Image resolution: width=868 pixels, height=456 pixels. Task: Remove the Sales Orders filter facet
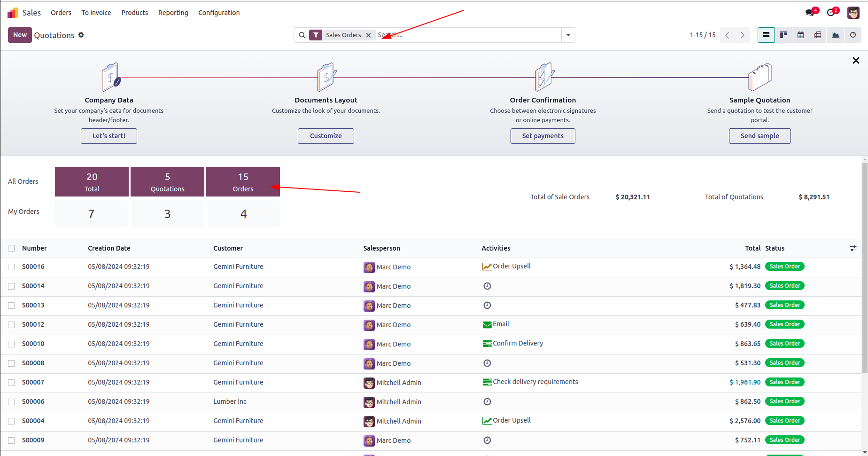[x=369, y=35]
